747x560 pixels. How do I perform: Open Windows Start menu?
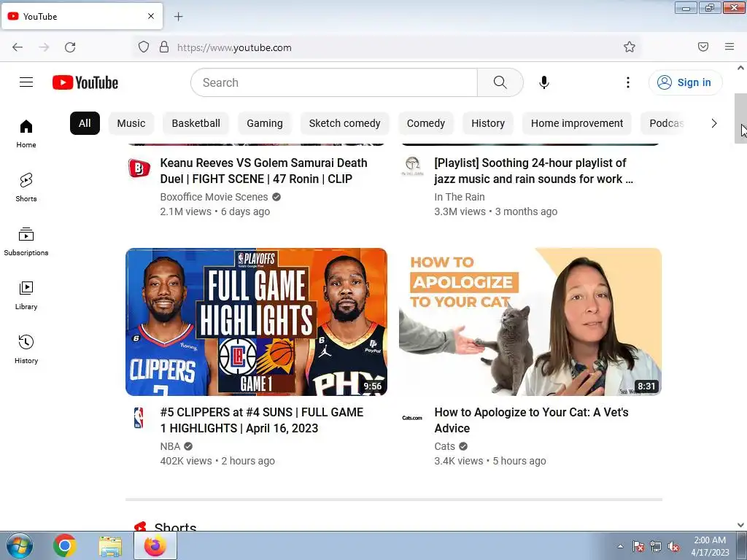[20, 545]
